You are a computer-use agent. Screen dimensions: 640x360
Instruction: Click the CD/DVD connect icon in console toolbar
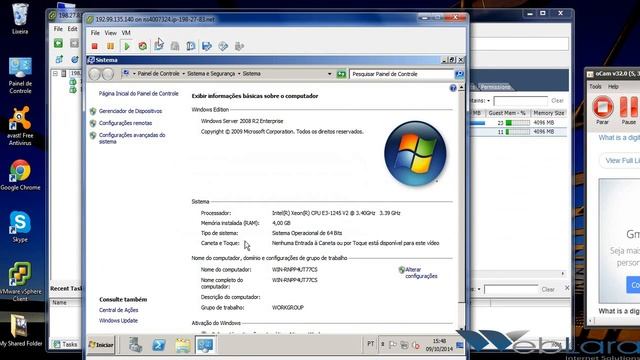223,46
